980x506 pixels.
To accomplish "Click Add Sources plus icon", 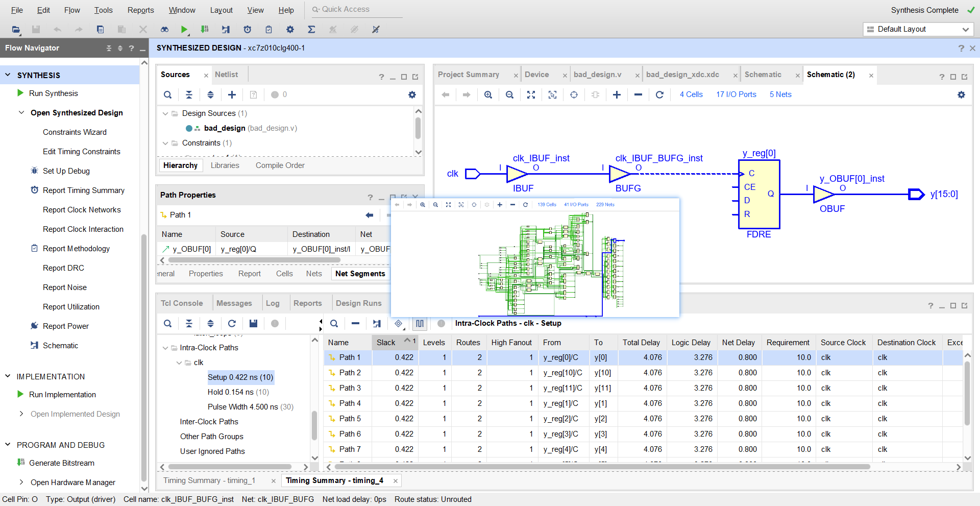I will (232, 94).
